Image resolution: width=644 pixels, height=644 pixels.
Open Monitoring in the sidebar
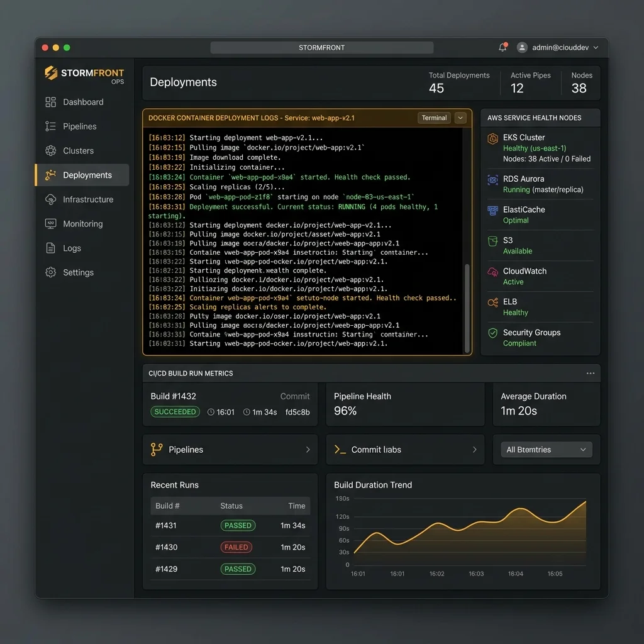pos(82,224)
